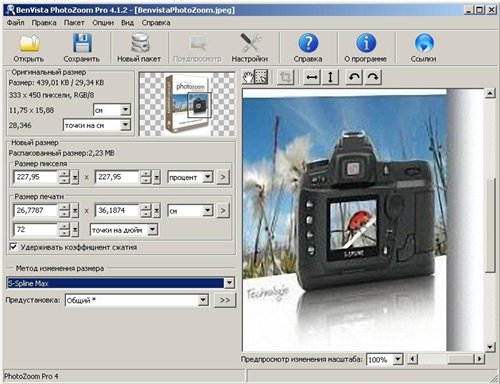Click the crop tool icon
500x384 pixels.
tap(285, 77)
